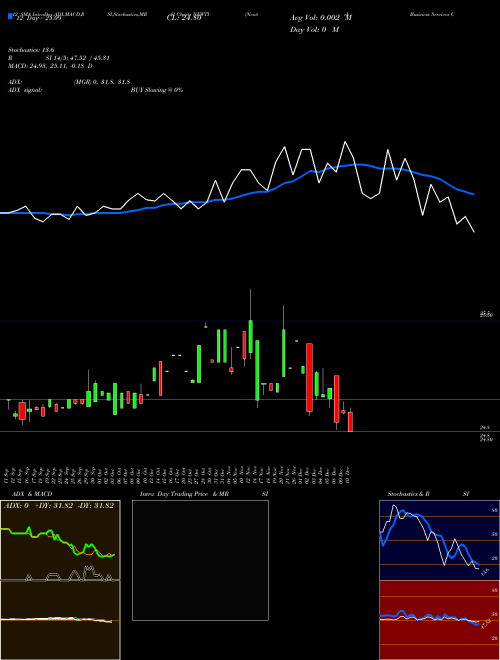Click the large red candlestick near 02 Dec

click(309, 378)
